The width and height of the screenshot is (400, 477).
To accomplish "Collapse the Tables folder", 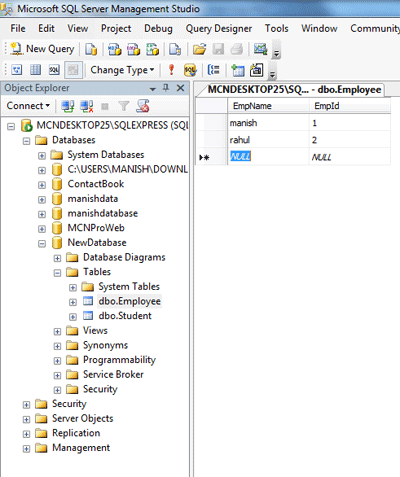I will click(57, 273).
